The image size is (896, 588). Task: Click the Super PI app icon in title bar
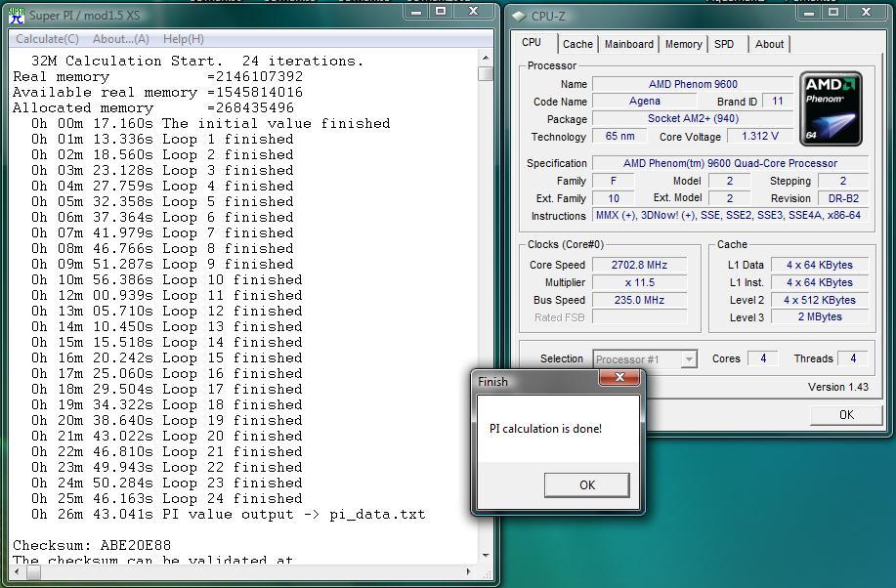pos(17,16)
